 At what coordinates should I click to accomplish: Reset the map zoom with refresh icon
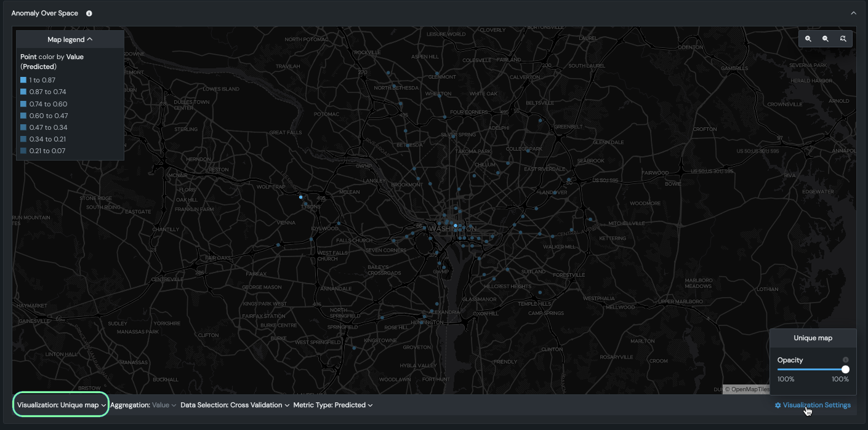click(843, 39)
